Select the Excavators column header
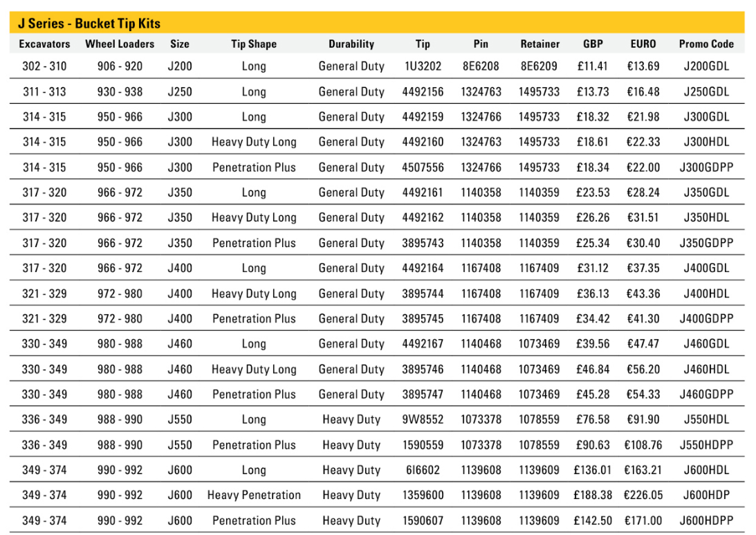The image size is (756, 535). click(44, 44)
